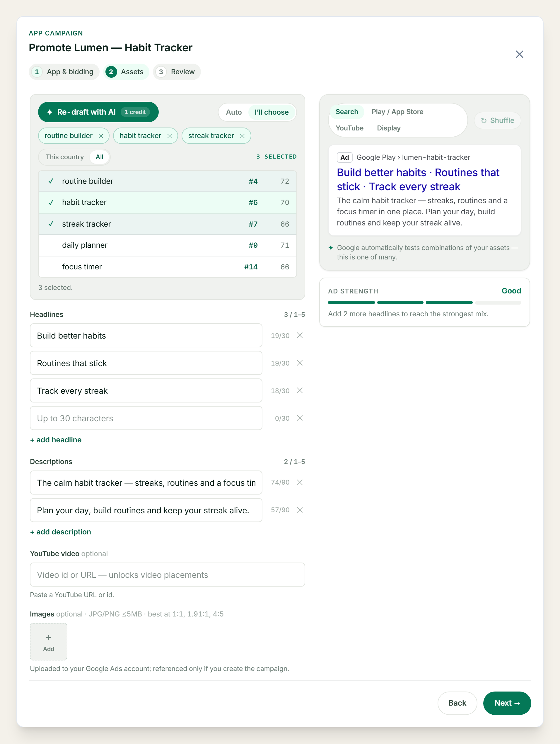Click the plus Add image tile
Screen dimensions: 560x744
pos(48,642)
